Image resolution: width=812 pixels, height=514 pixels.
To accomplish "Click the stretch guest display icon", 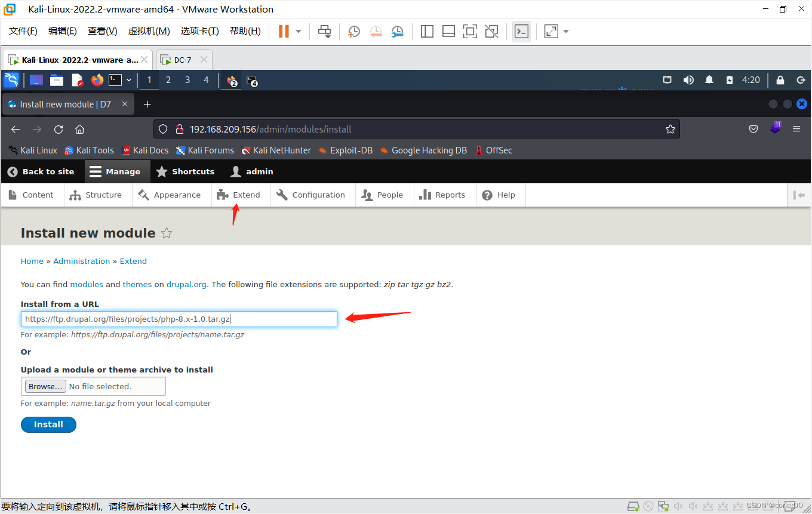I will (x=551, y=31).
